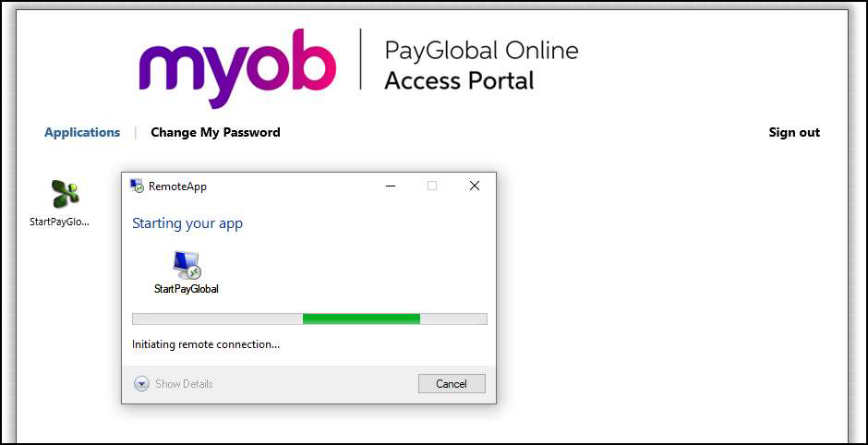Click the myob logo

237,67
